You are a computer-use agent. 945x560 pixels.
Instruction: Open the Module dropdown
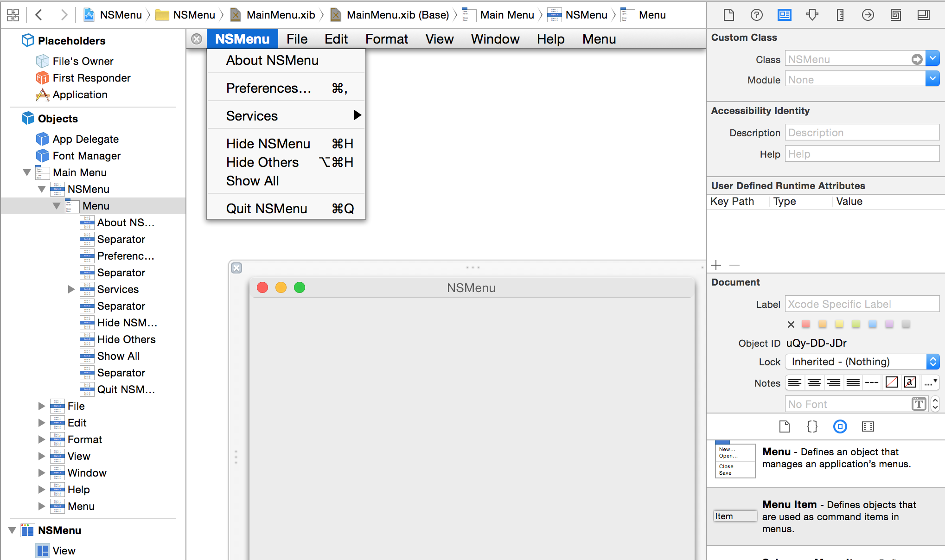932,79
